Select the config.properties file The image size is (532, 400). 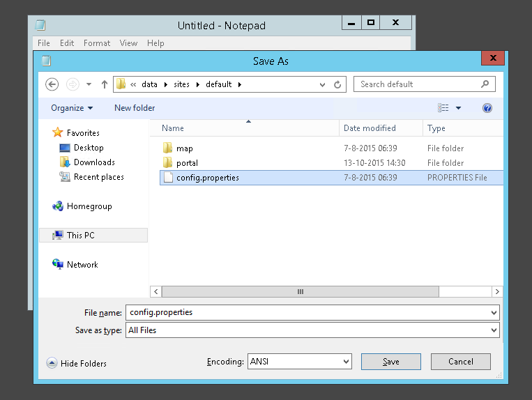tap(207, 178)
